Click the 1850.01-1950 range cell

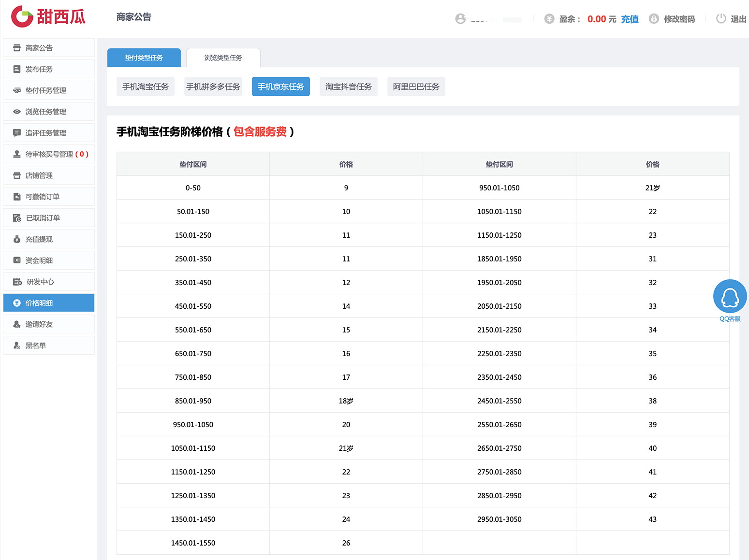499,259
